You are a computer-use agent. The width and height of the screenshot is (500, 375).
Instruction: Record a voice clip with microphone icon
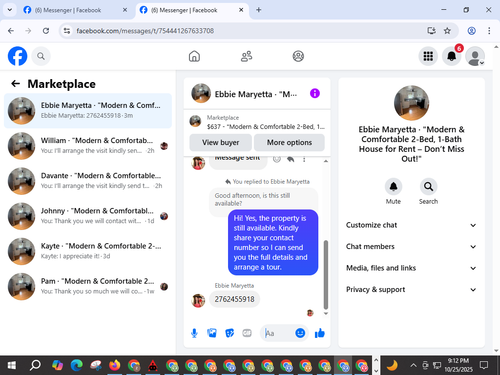[194, 333]
